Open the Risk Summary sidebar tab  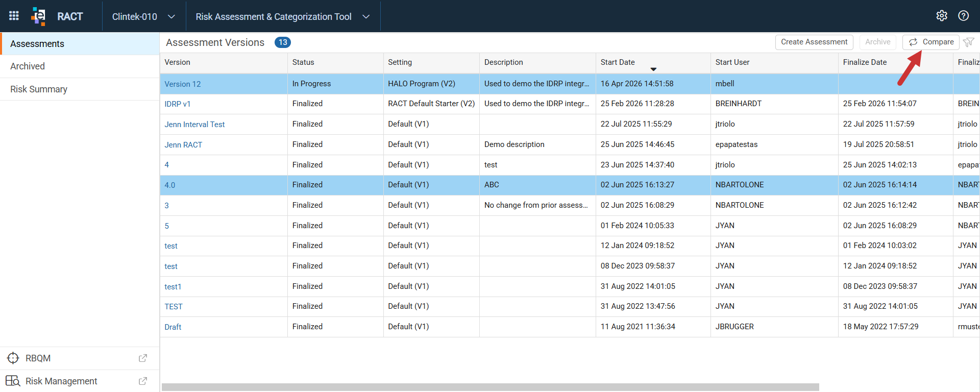pyautogui.click(x=80, y=89)
